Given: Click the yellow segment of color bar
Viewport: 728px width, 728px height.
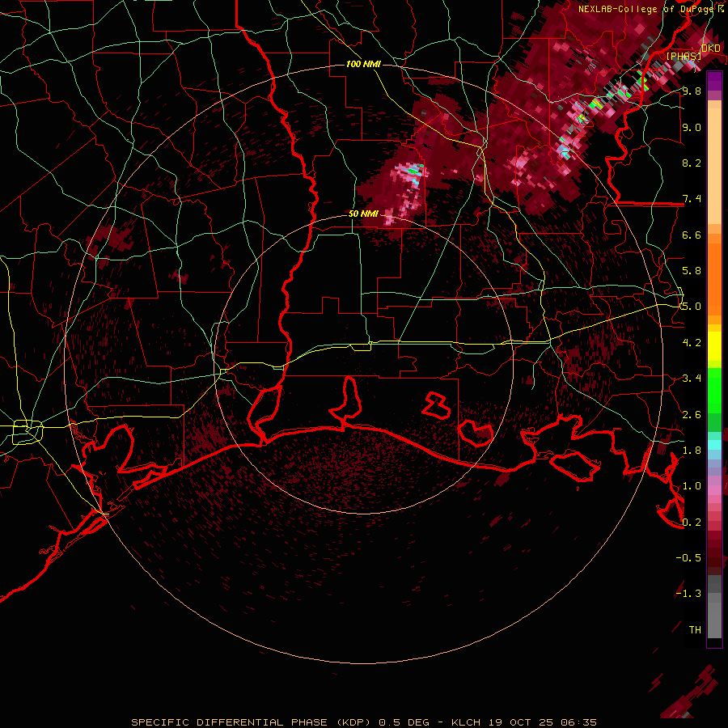Looking at the screenshot, I should pyautogui.click(x=714, y=346).
